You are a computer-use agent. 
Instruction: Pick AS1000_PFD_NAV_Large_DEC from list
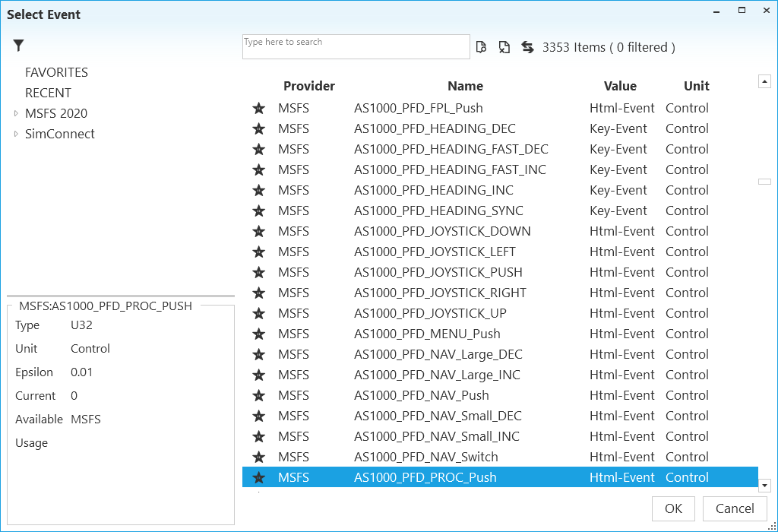click(x=438, y=354)
